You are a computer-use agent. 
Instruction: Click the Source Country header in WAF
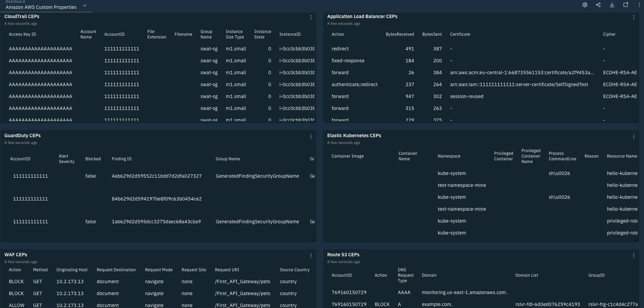295,270
